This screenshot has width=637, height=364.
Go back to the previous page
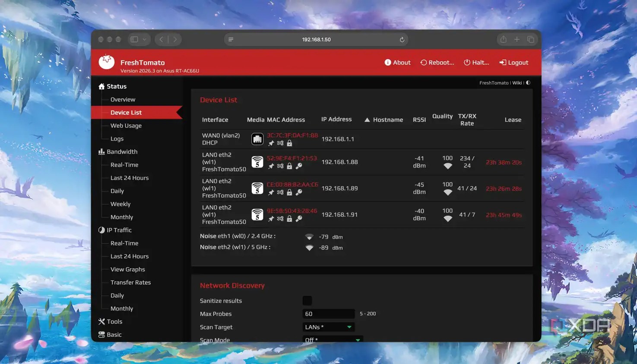click(162, 39)
